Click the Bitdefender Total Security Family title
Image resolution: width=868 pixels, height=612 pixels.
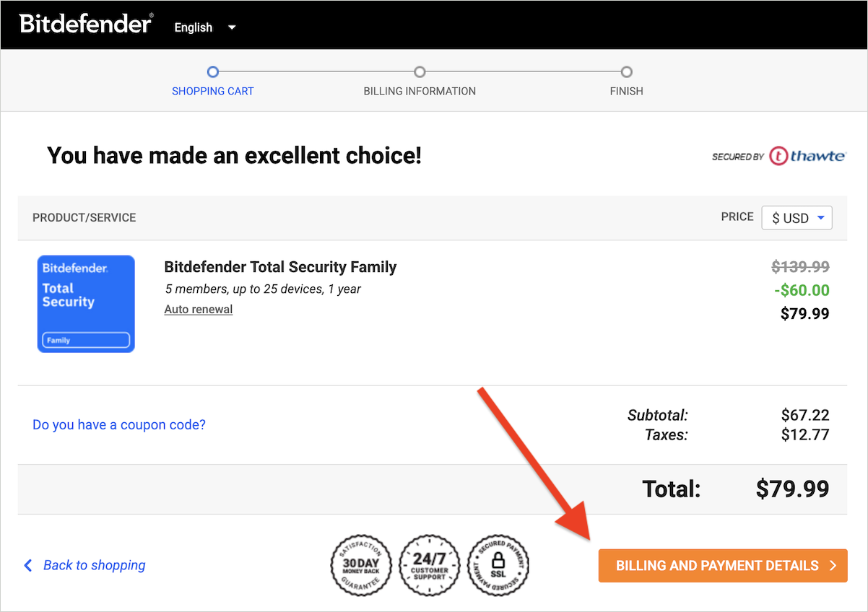point(280,267)
